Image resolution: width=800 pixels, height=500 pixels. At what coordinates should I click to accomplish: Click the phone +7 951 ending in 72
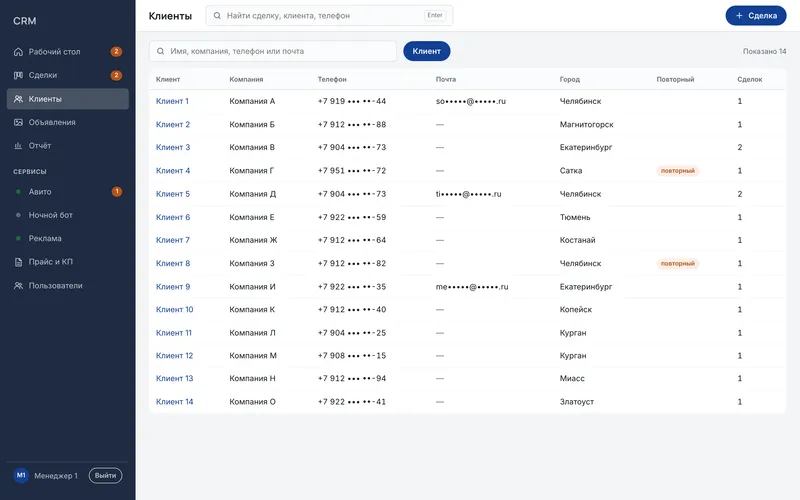(352, 170)
